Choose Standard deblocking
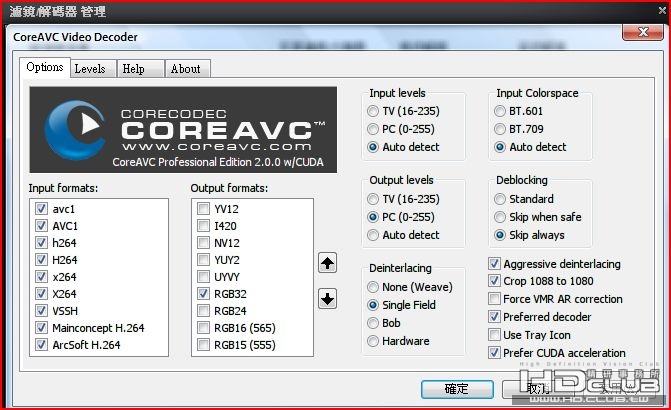 coord(500,199)
